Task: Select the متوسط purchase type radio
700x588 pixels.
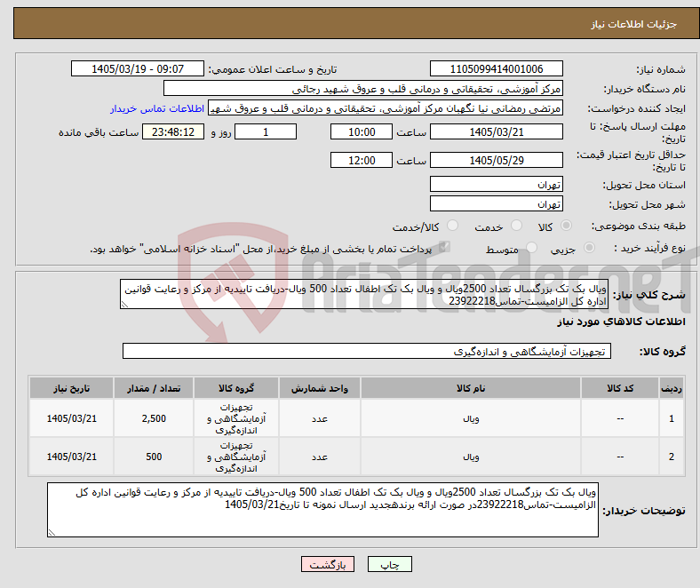Action: [x=531, y=247]
